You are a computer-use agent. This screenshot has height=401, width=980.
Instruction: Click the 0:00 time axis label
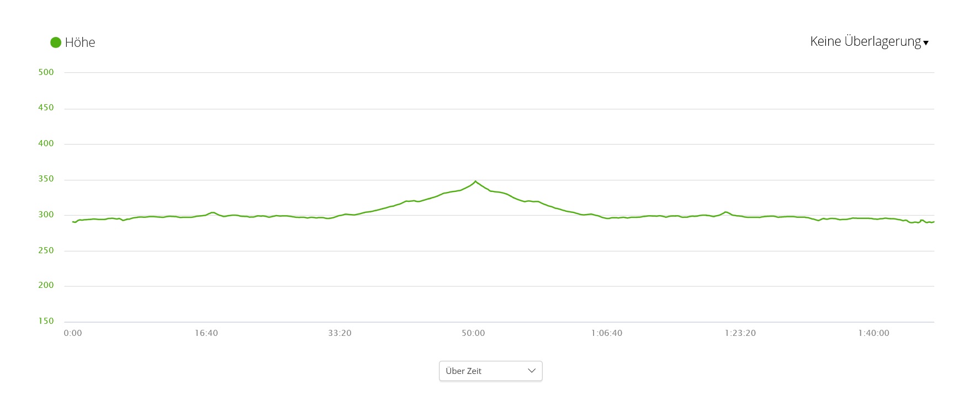point(73,333)
